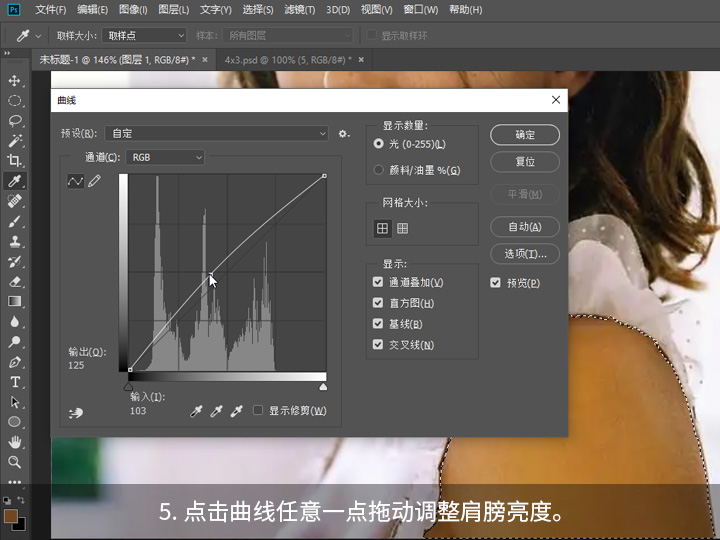The image size is (720, 540).
Task: Expand the 通道 RGB channel dropdown
Action: 165,157
